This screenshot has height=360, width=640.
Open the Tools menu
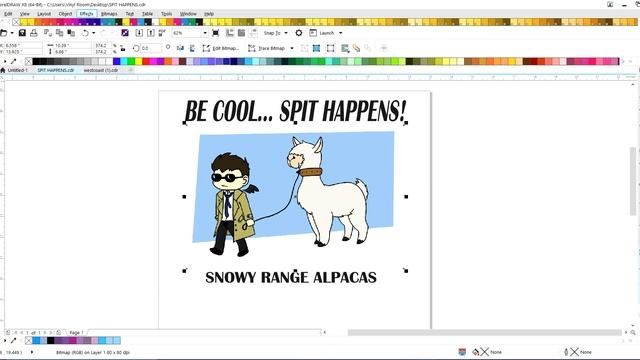(167, 14)
